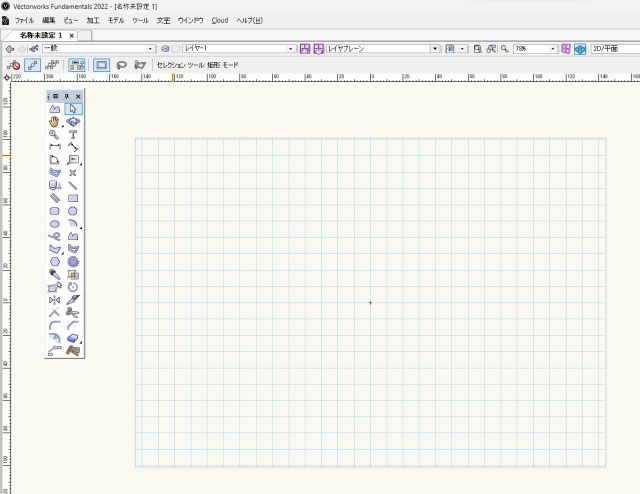Open the ファイル menu
Viewport: 640px width, 494px height.
tap(24, 20)
